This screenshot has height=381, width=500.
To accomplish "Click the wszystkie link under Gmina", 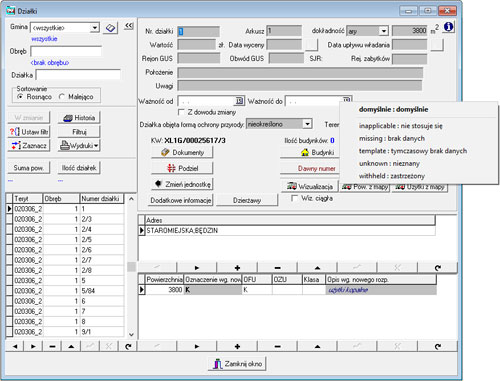I will pos(44,39).
